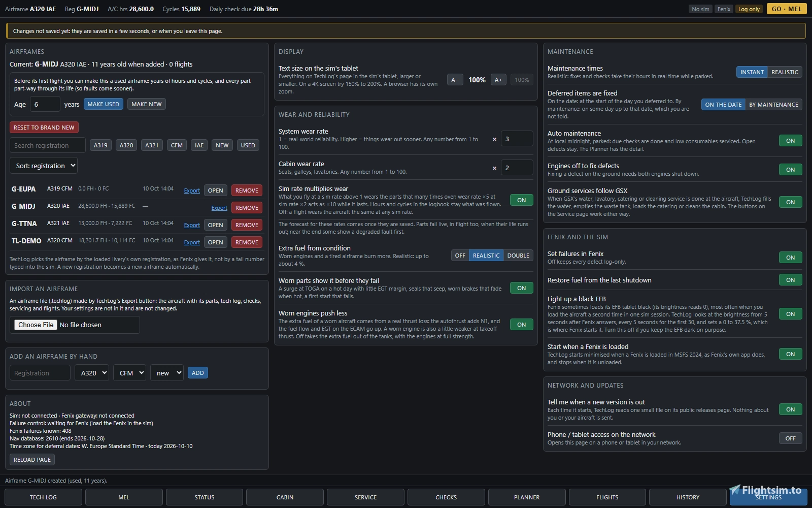Image resolution: width=812 pixels, height=508 pixels.
Task: Open the PLANNER tab
Action: coord(527,497)
